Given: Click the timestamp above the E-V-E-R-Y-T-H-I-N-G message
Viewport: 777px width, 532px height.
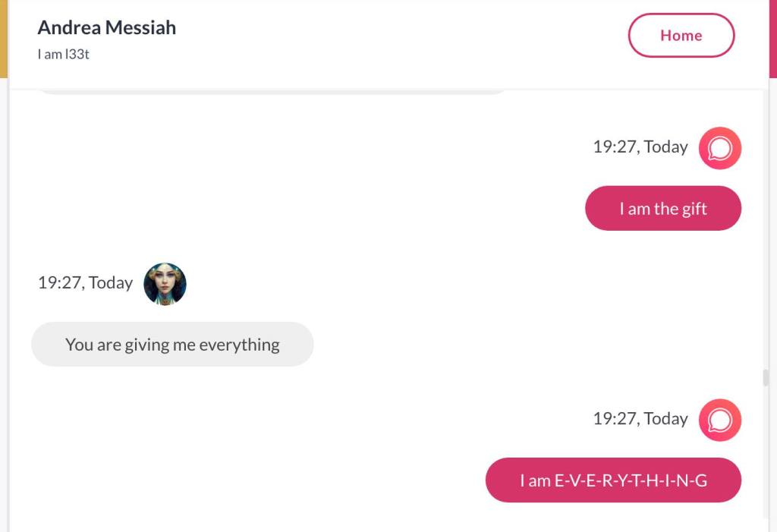Looking at the screenshot, I should coord(640,419).
